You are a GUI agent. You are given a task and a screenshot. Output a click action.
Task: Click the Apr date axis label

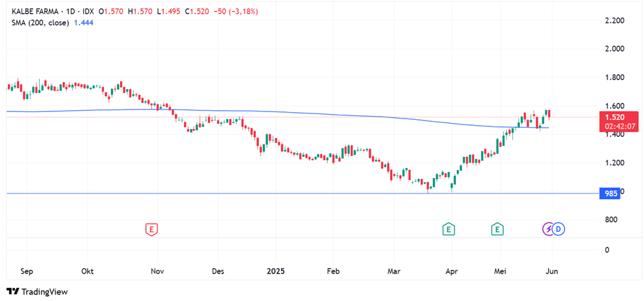452,272
